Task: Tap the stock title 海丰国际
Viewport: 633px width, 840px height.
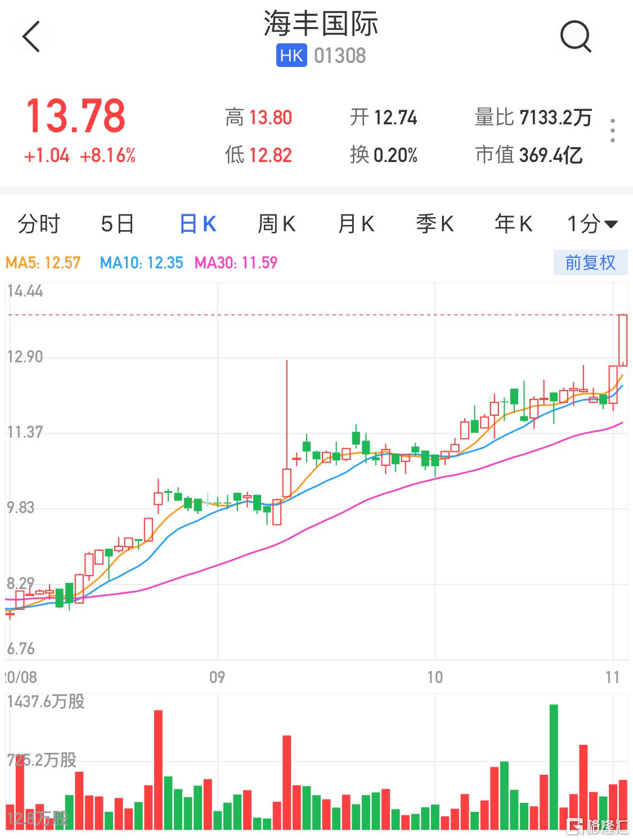Action: pyautogui.click(x=321, y=24)
